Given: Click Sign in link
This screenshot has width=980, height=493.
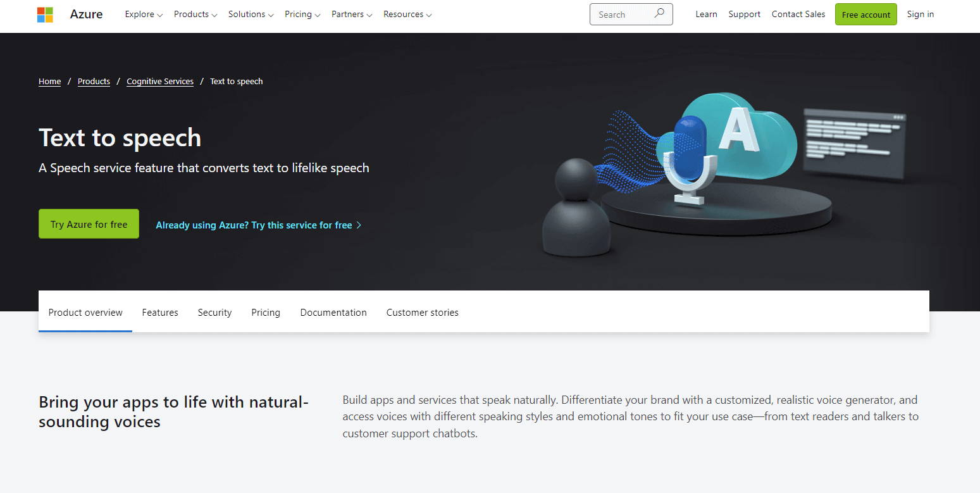Looking at the screenshot, I should (920, 14).
